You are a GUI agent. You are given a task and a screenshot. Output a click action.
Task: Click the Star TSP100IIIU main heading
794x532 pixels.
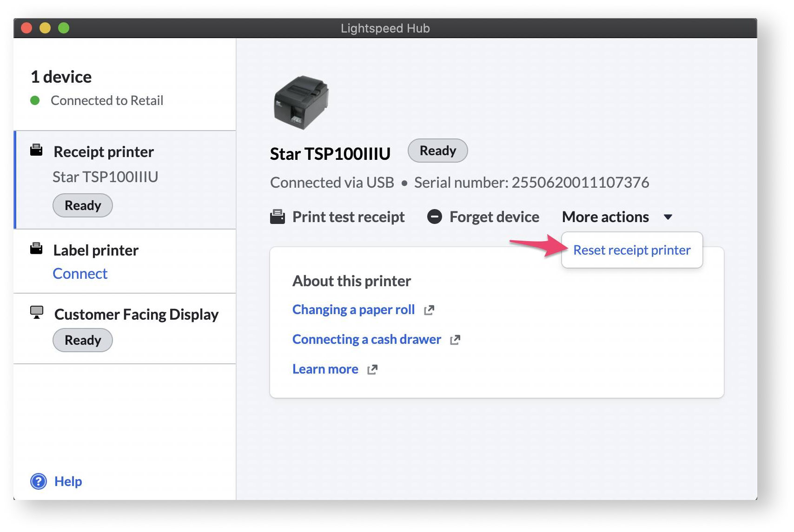[x=330, y=154]
